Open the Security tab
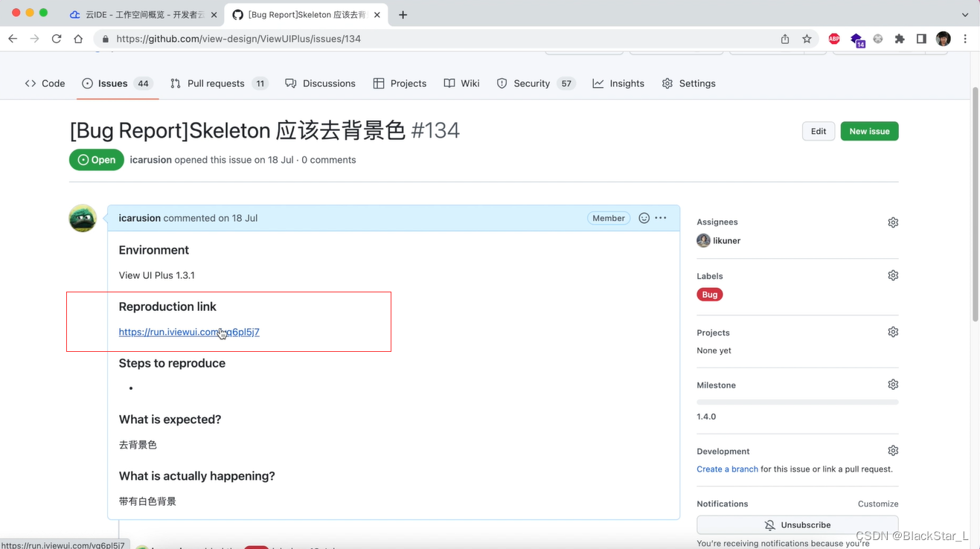Screen dimensions: 980x549 535,83
